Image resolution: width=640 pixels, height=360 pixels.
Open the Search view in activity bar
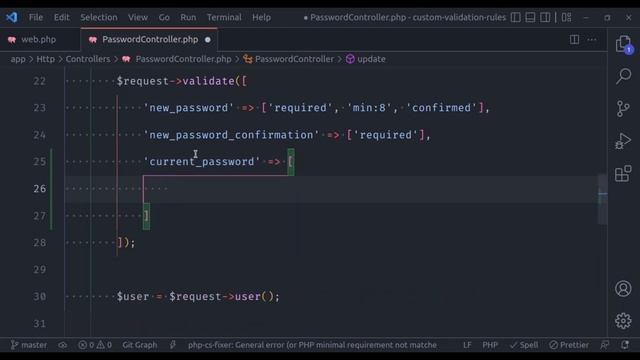623,76
